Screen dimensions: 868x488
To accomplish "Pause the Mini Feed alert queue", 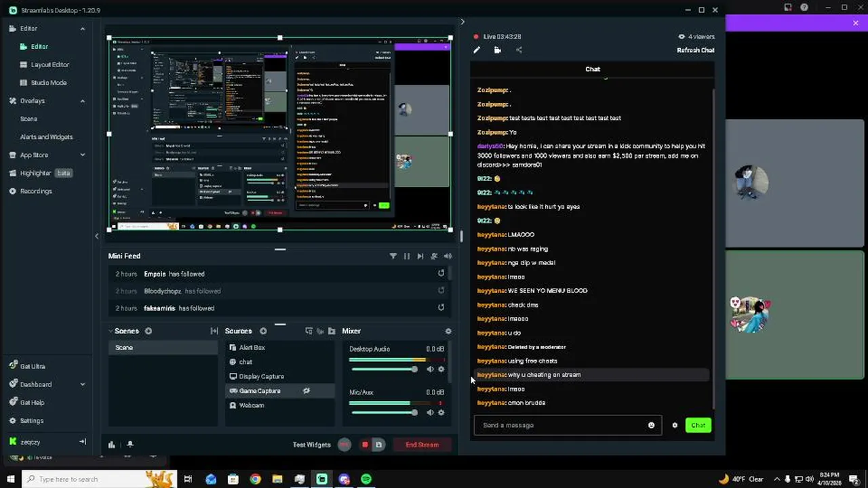I will click(x=407, y=256).
